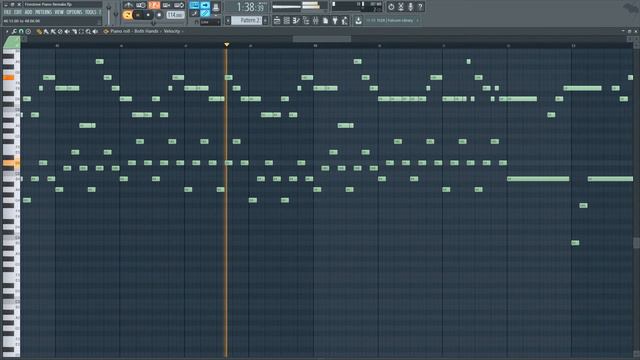
Task: Open the piano roll stamp chord menu
Action: coord(28,31)
